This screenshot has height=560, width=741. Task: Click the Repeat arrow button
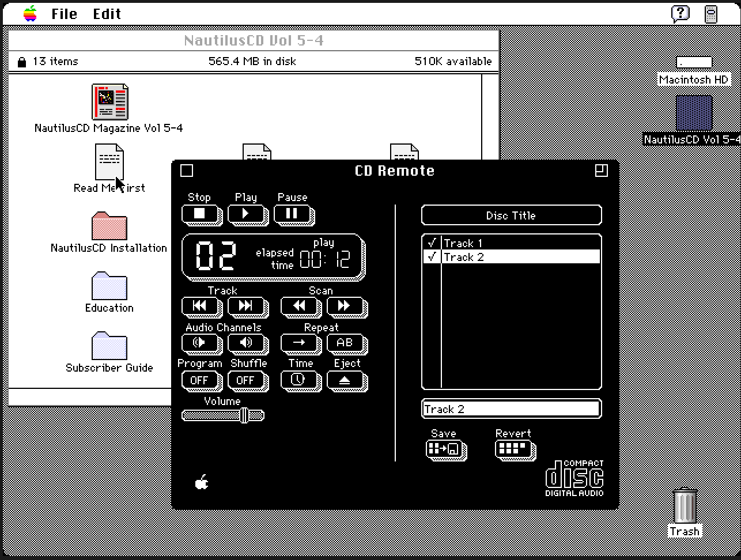[x=300, y=343]
